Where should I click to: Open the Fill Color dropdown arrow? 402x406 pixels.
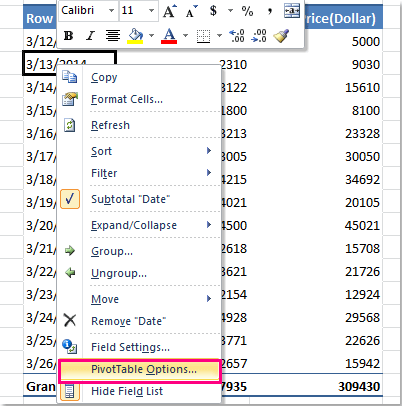tap(152, 35)
